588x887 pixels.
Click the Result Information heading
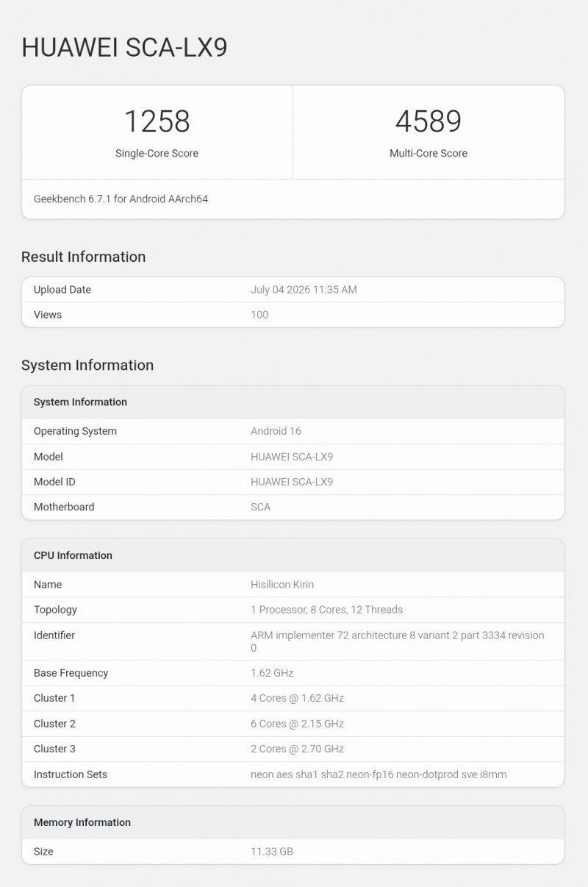[83, 257]
